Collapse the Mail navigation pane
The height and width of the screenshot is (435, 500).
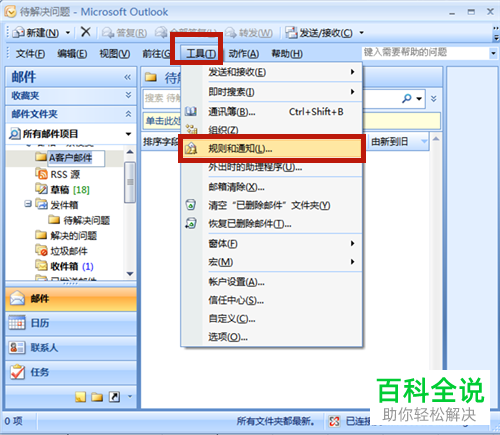(128, 77)
